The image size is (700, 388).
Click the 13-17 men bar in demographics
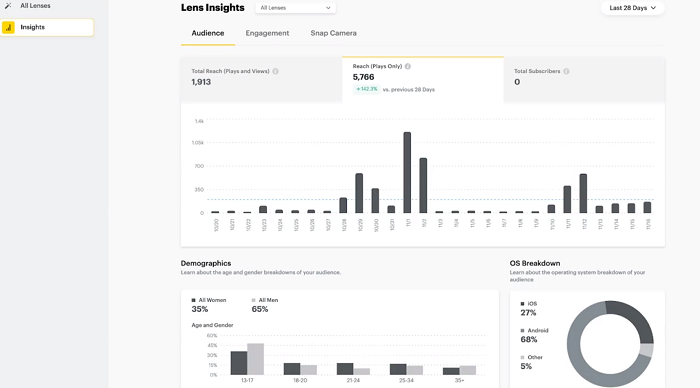point(255,359)
